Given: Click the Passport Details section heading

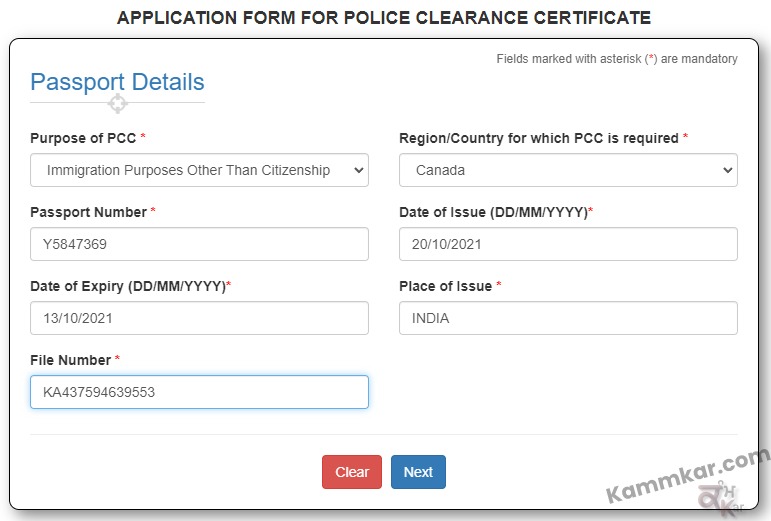Looking at the screenshot, I should [117, 82].
